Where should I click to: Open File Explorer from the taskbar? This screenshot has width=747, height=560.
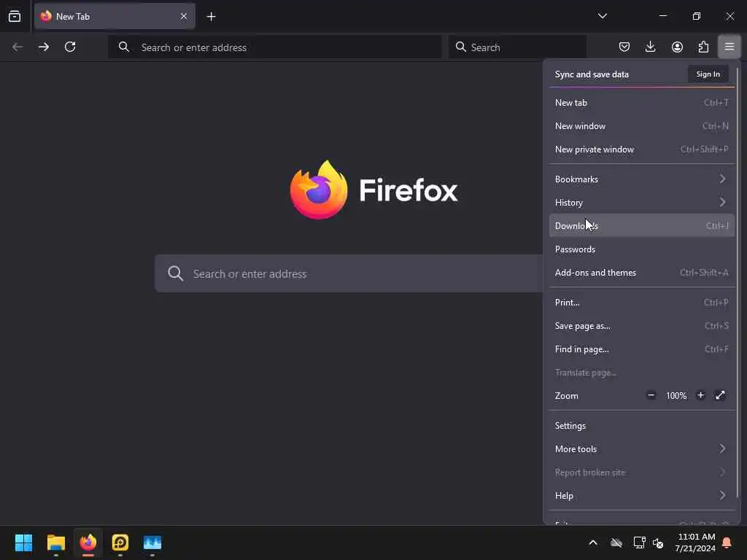click(55, 542)
